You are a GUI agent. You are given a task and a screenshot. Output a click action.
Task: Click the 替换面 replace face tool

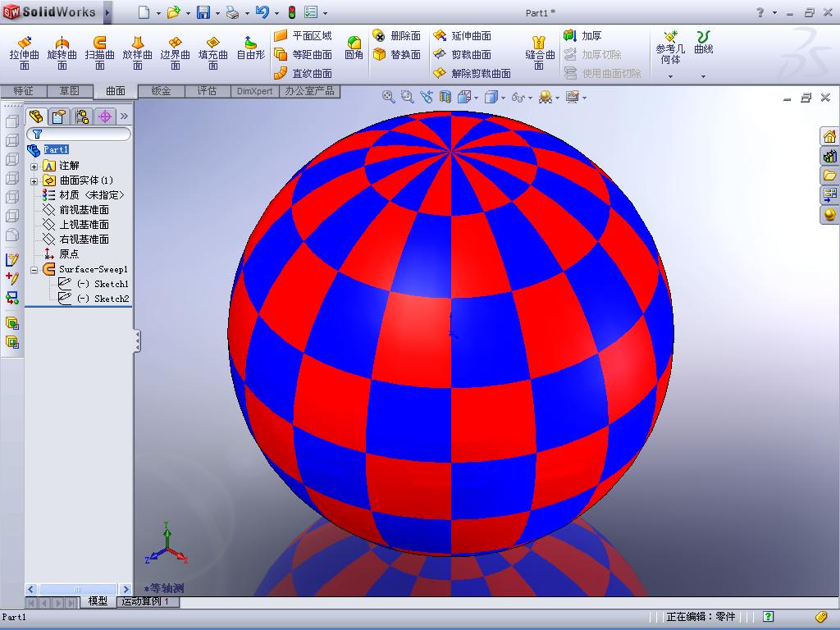(396, 54)
